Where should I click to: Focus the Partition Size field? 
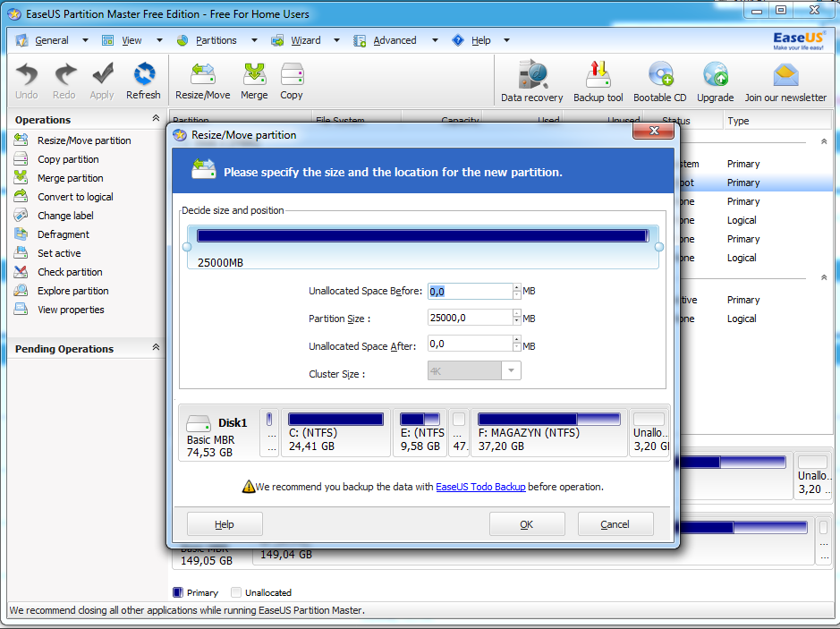[470, 318]
